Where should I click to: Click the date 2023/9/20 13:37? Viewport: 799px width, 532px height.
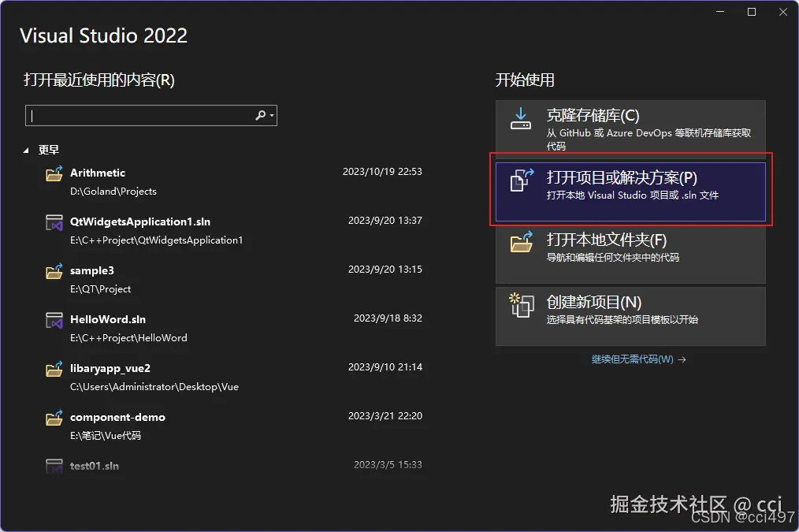pyautogui.click(x=385, y=221)
